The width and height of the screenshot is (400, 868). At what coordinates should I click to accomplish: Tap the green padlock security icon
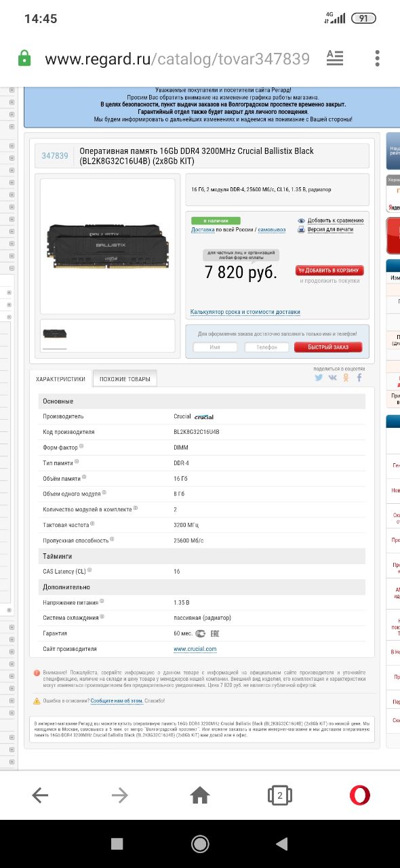[x=24, y=58]
